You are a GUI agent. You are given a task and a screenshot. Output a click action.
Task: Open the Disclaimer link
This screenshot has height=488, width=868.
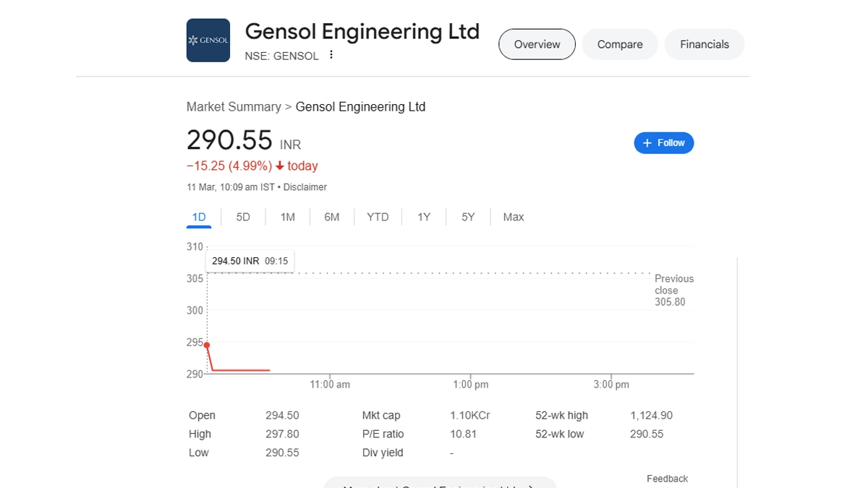[305, 187]
